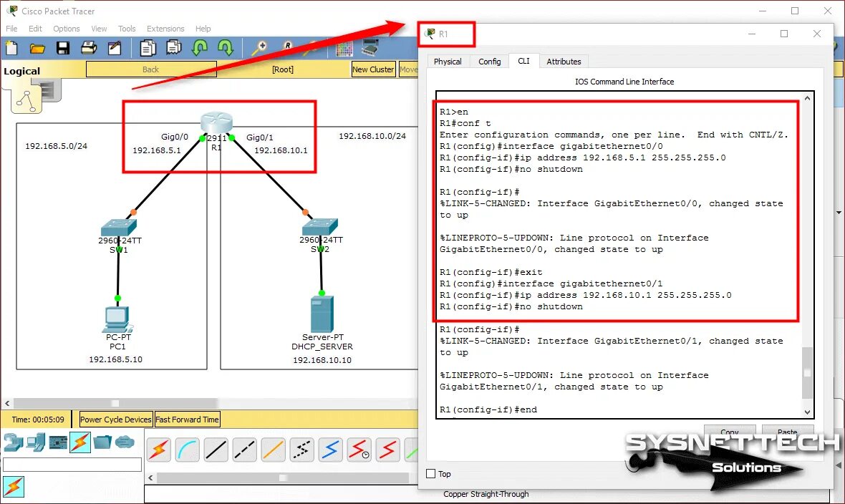The image size is (845, 504).
Task: Click switch SW1 in the topology
Action: (119, 227)
